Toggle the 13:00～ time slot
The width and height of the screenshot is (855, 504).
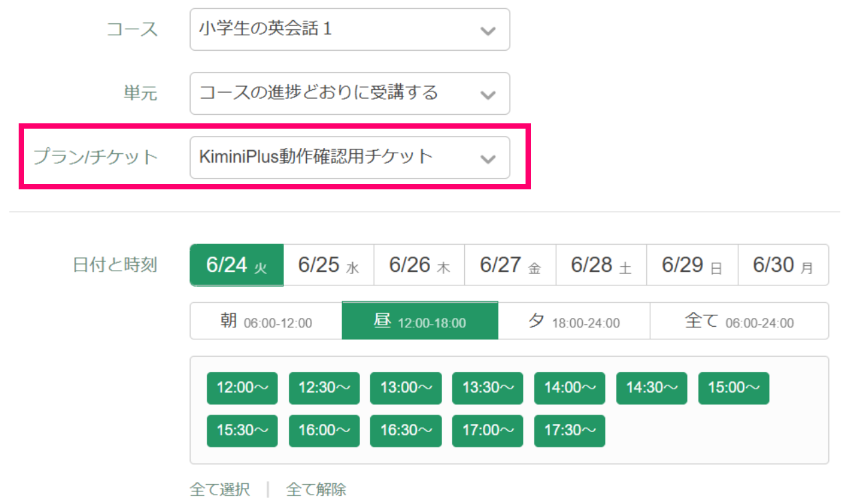[x=405, y=388]
